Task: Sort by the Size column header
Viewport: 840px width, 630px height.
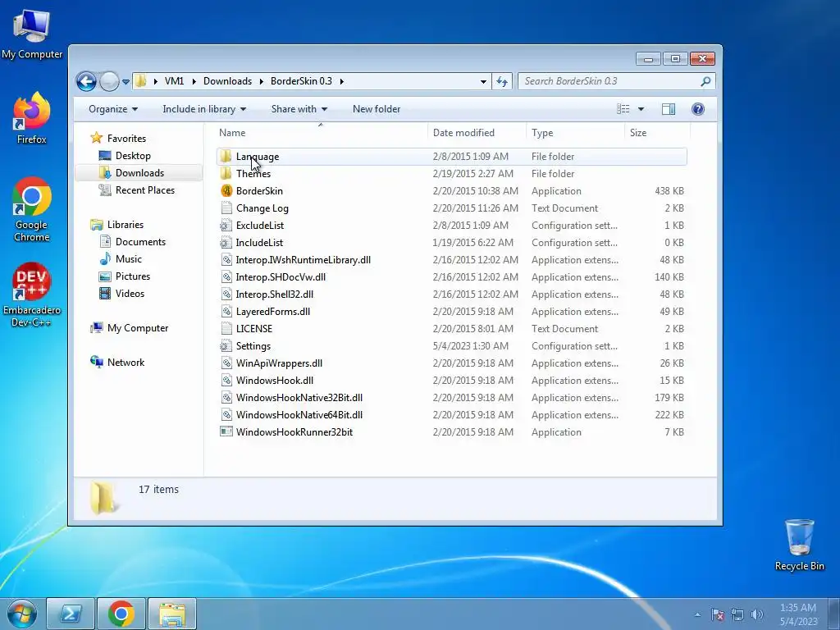Action: [x=657, y=133]
